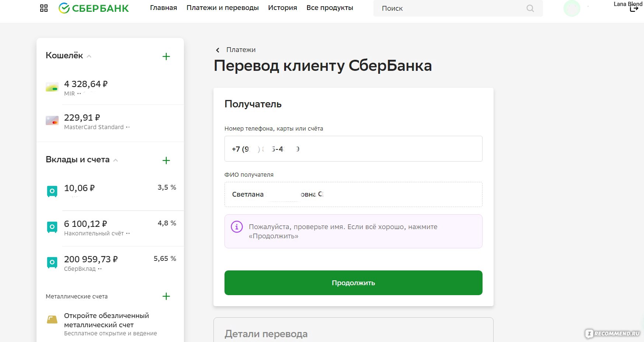Screen dimensions: 644x342
Task: Select the 6 100,12 ₽ savings account
Action: [x=86, y=224]
